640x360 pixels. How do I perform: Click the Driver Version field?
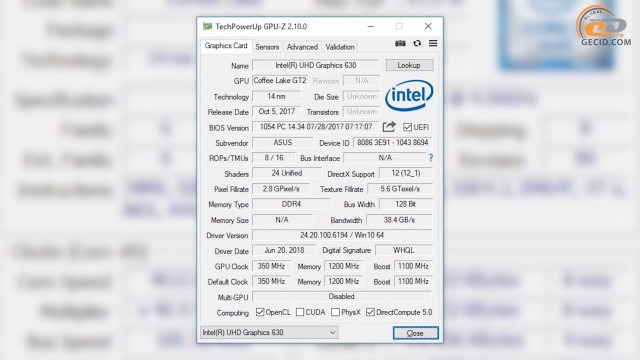coord(342,235)
